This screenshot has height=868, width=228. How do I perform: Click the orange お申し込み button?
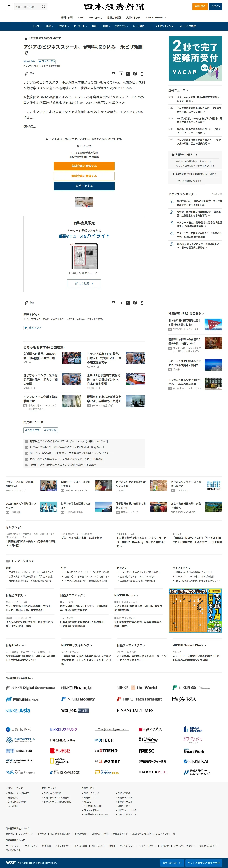(200, 6)
